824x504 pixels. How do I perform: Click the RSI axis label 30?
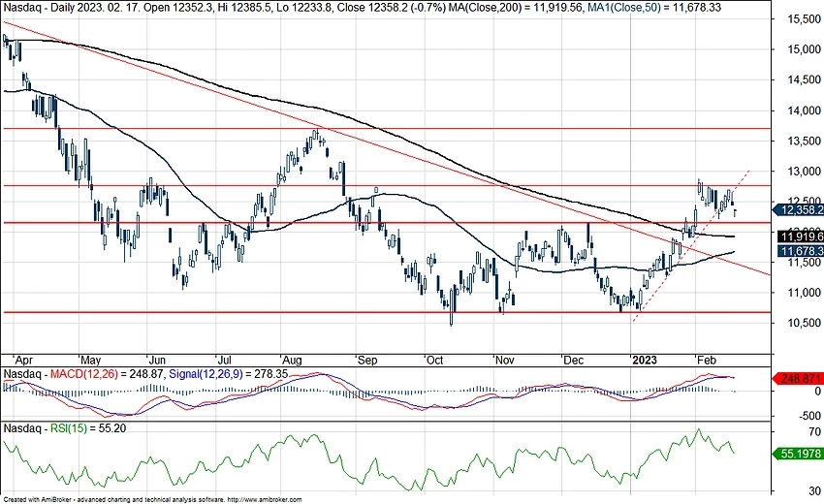point(814,491)
